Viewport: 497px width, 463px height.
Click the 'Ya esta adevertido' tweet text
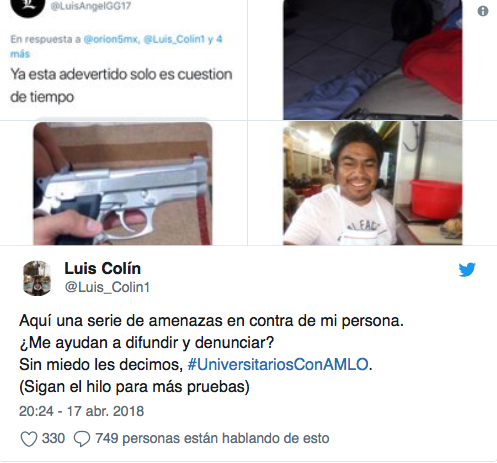121,85
